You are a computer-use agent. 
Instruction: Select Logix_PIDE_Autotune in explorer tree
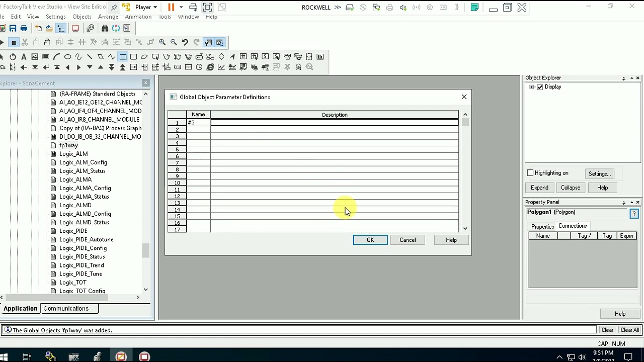86,239
